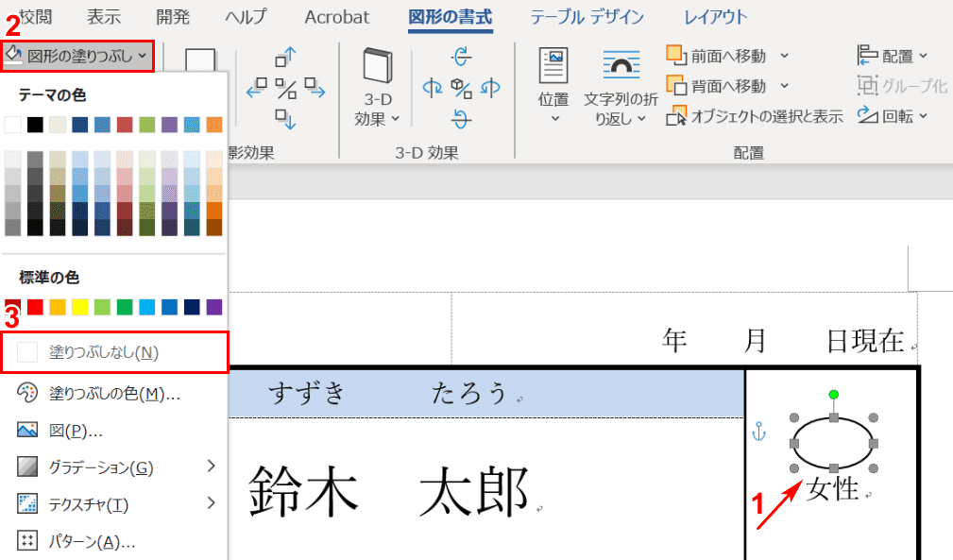
Task: Tilt 3-D right icon
Action: tap(490, 88)
